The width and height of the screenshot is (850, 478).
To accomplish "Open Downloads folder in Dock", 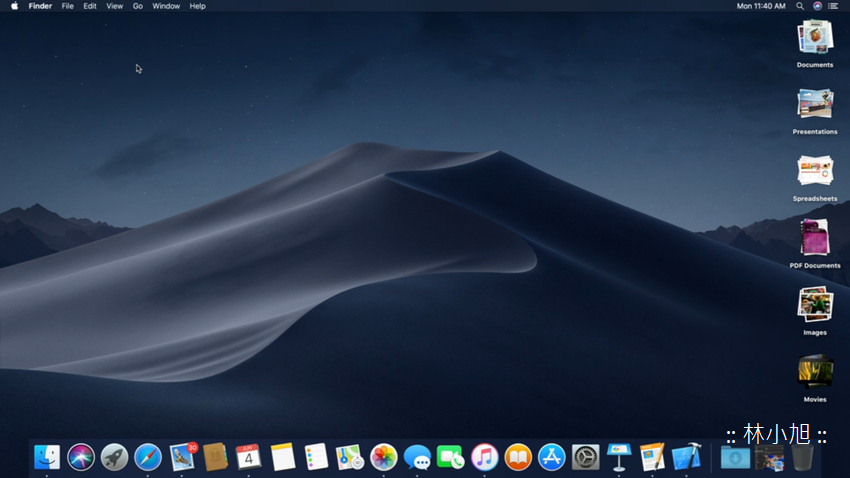I will 736,458.
